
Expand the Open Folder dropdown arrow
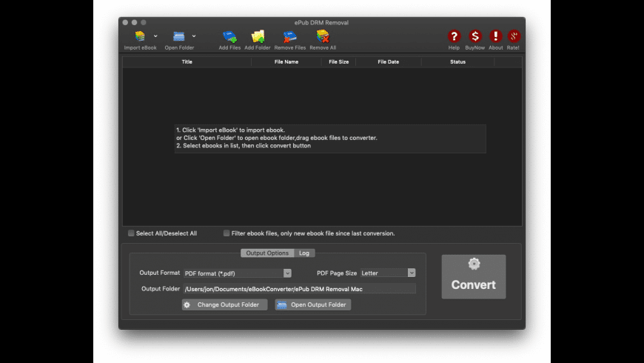(194, 36)
